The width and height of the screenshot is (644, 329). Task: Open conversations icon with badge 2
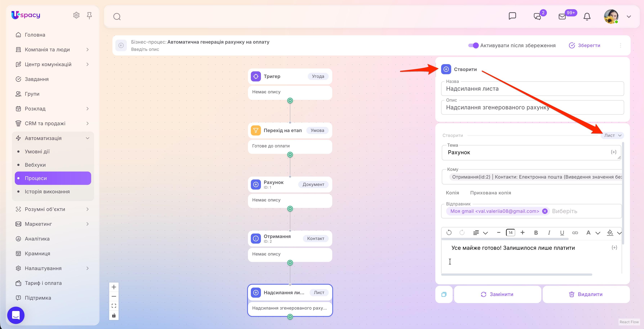point(537,17)
